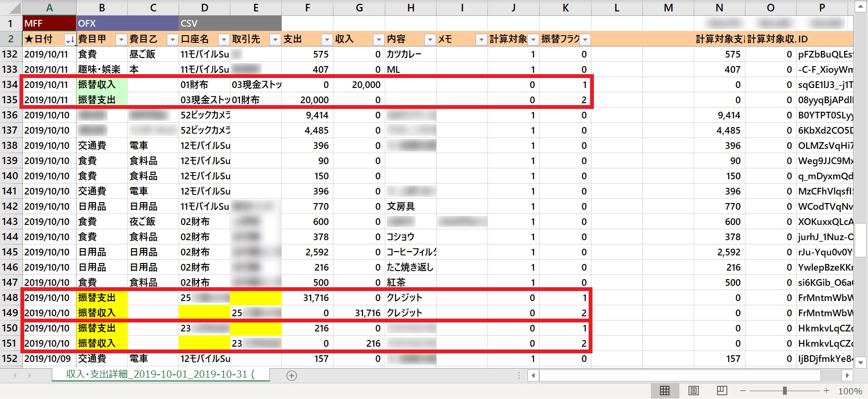Image resolution: width=868 pixels, height=399 pixels.
Task: Select カツカレー cell in row 132
Action: click(410, 54)
